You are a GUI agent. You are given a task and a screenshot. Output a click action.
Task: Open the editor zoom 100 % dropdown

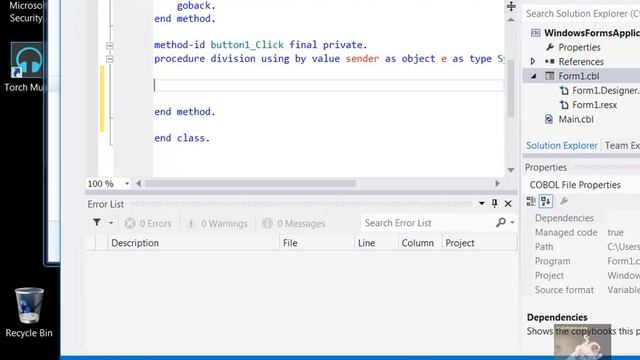127,184
